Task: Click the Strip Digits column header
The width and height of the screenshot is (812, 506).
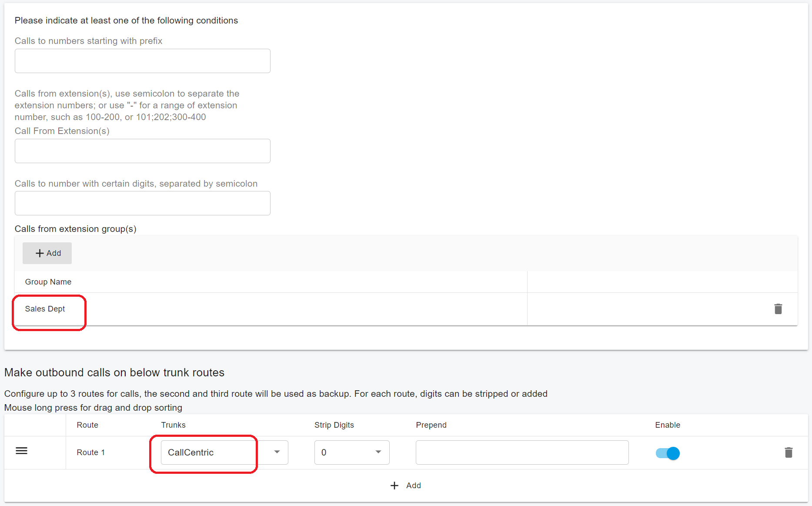Action: pyautogui.click(x=334, y=425)
